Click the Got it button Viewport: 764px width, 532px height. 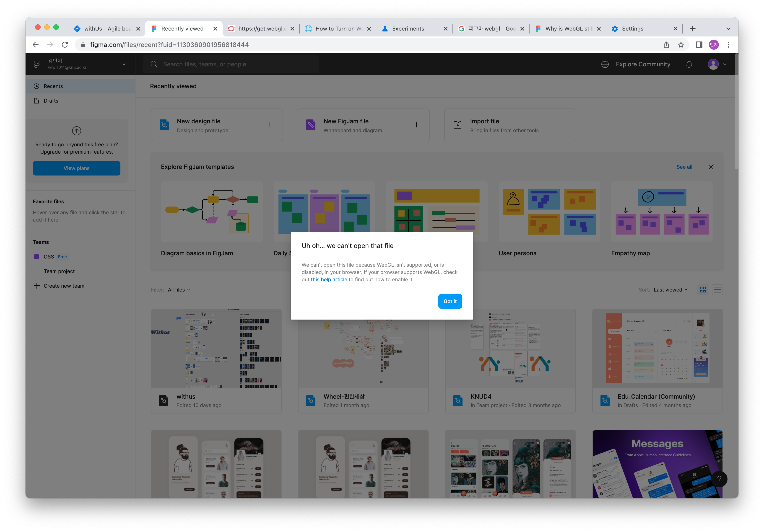450,301
